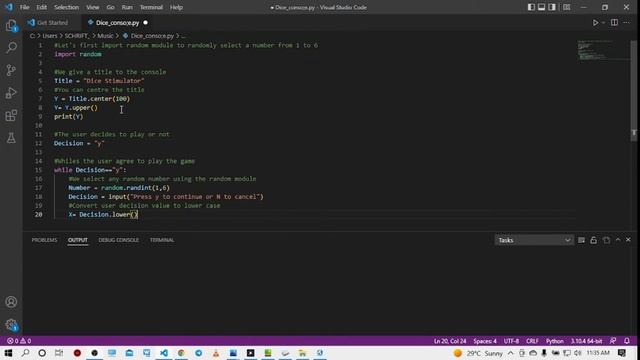The width and height of the screenshot is (640, 360).
Task: Click the Users breadcrumb segment
Action: click(x=50, y=36)
